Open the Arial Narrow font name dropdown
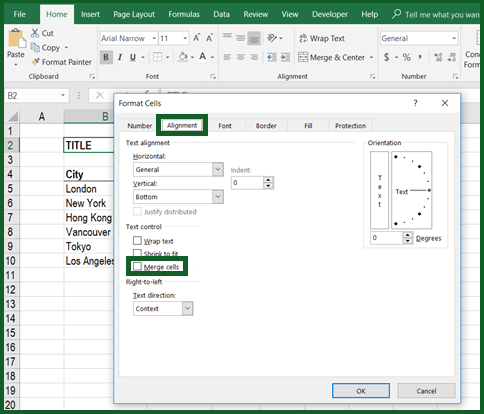 tap(154, 38)
